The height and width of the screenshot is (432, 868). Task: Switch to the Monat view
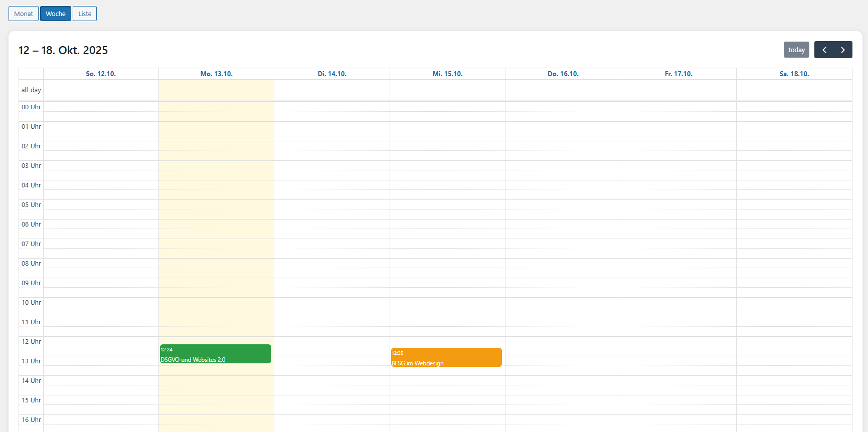tap(24, 14)
